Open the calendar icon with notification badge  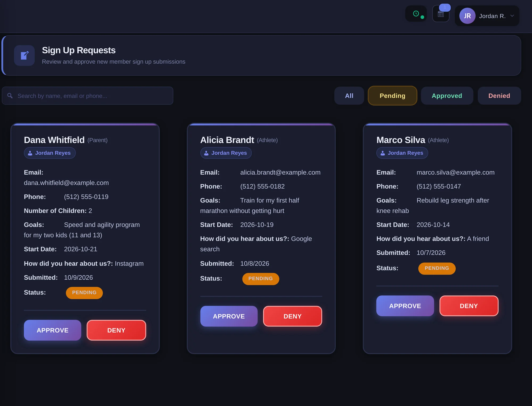441,14
